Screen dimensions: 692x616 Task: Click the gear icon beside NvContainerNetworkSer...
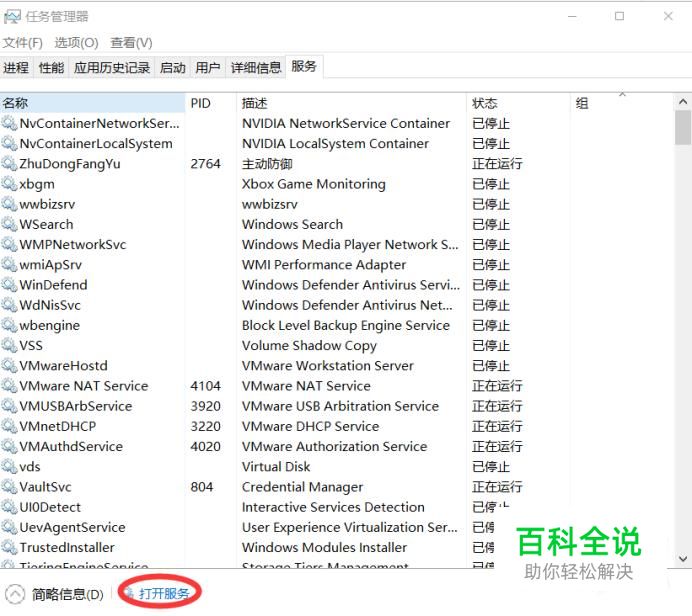(9, 123)
